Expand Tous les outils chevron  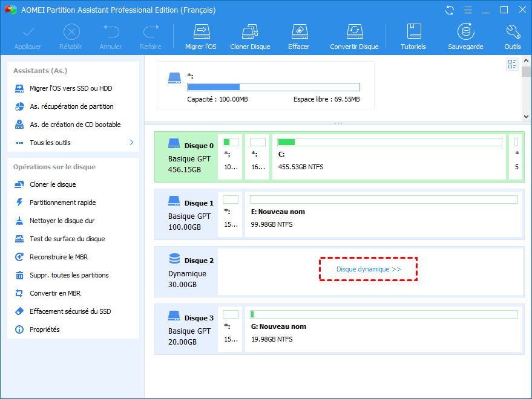pos(132,143)
